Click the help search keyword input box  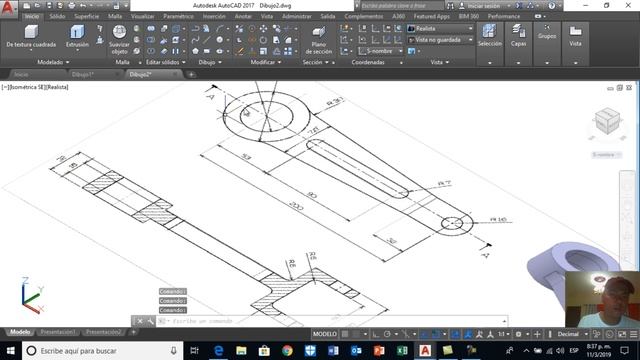[402, 6]
